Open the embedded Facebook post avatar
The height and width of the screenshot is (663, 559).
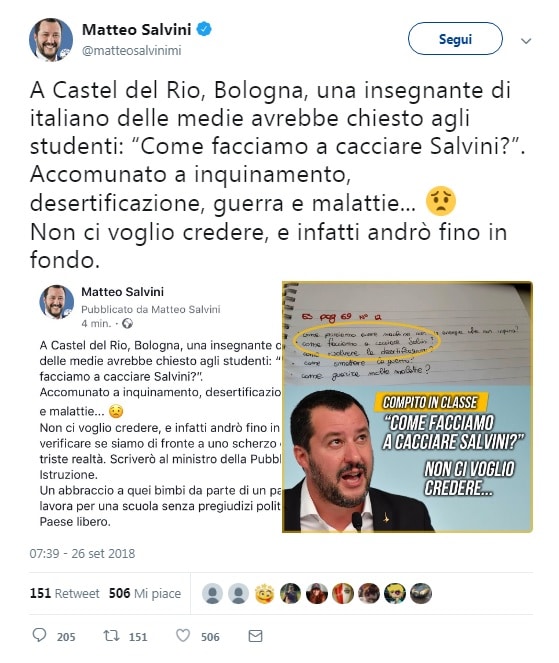57,301
